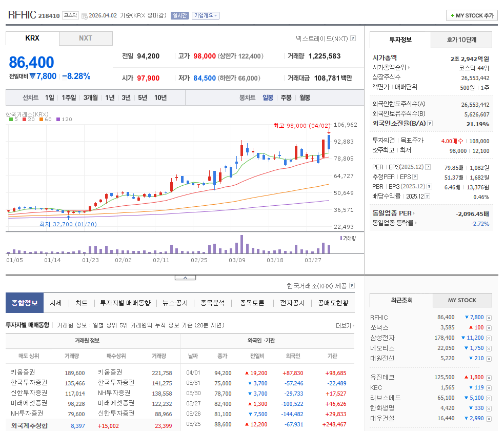Show 3개월 line chart
This screenshot has height=431, width=504.
(x=91, y=97)
